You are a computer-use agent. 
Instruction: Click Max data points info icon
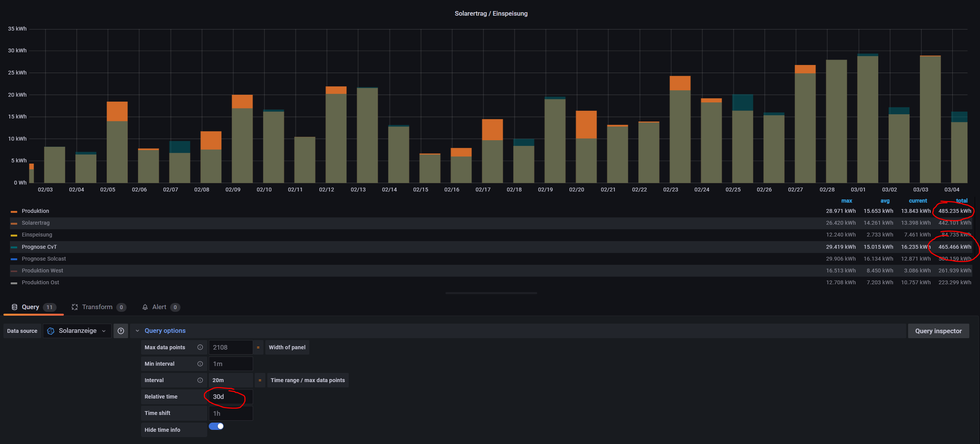tap(200, 347)
